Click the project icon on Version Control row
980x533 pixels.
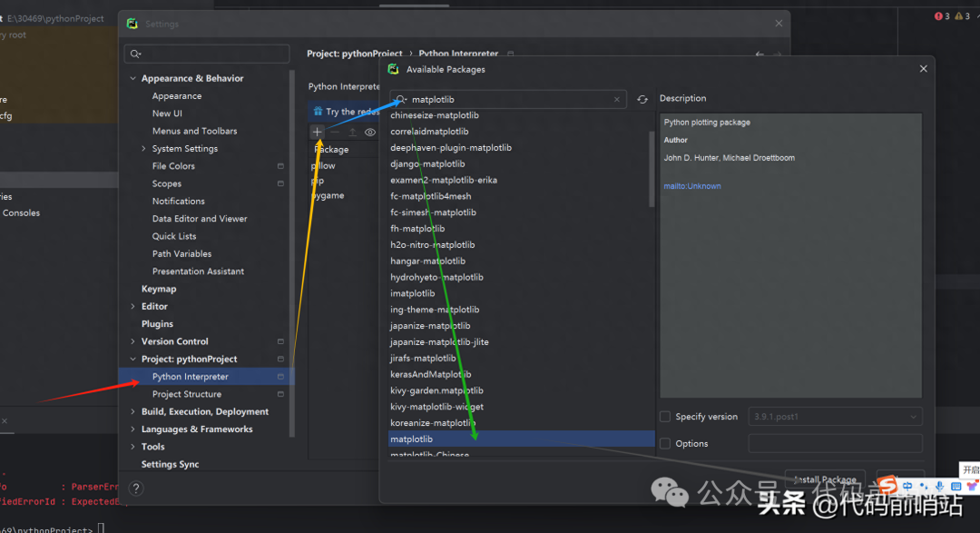tap(280, 341)
